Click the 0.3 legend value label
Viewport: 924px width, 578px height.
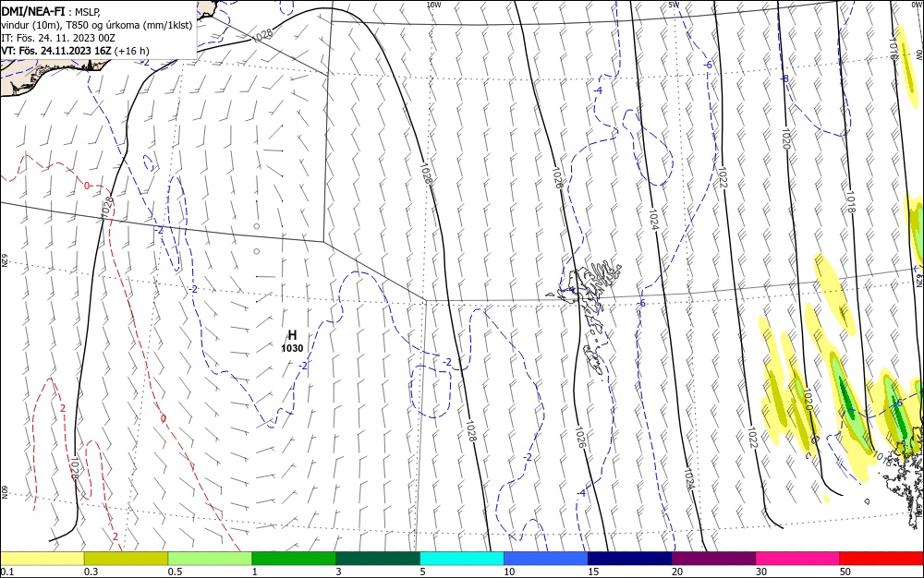[x=91, y=572]
